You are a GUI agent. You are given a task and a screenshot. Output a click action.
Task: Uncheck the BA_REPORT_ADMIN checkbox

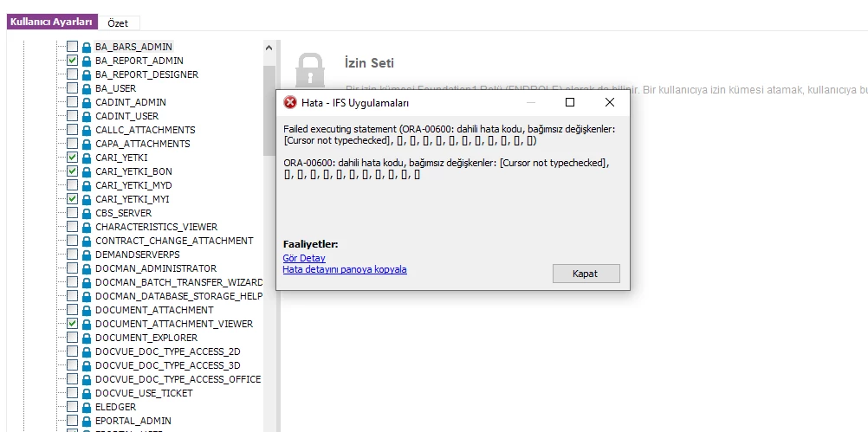(73, 61)
